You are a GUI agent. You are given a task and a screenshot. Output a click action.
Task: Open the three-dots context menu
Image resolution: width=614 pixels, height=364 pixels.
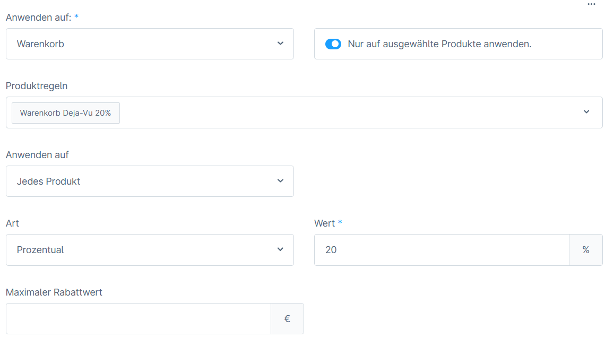[591, 4]
